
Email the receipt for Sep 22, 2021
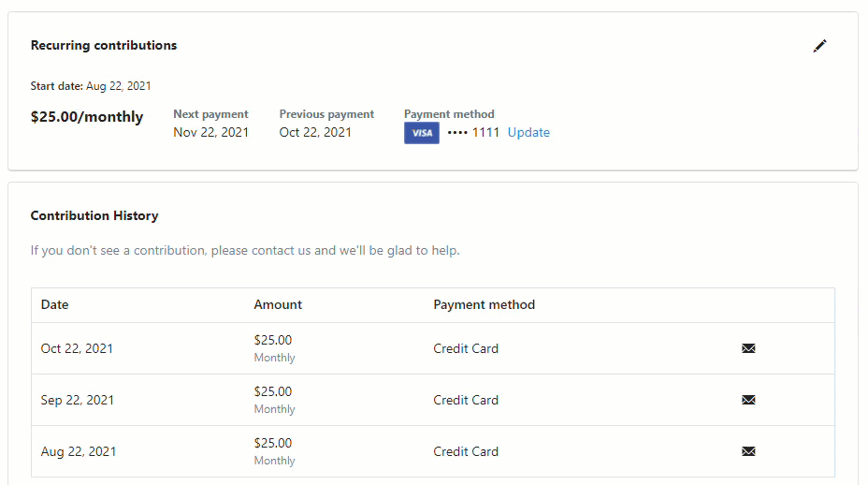(x=748, y=400)
